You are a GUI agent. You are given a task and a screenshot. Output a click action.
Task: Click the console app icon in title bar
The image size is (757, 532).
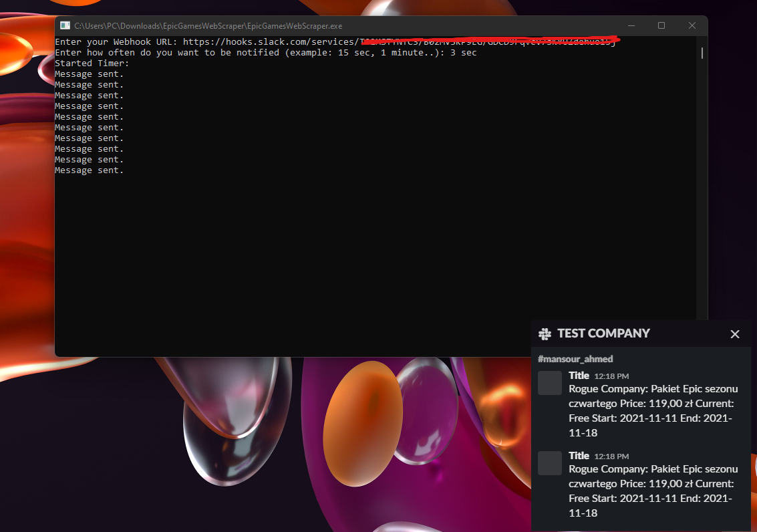[65, 25]
